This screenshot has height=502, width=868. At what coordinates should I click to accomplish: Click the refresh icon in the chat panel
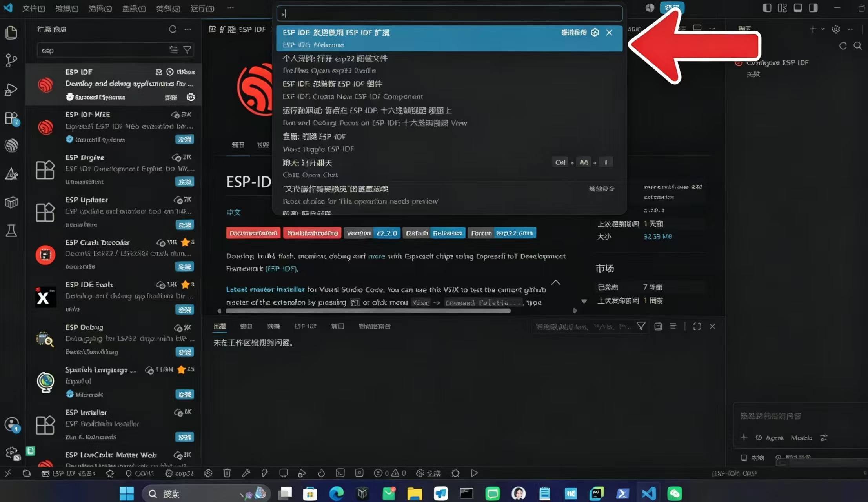(x=843, y=46)
